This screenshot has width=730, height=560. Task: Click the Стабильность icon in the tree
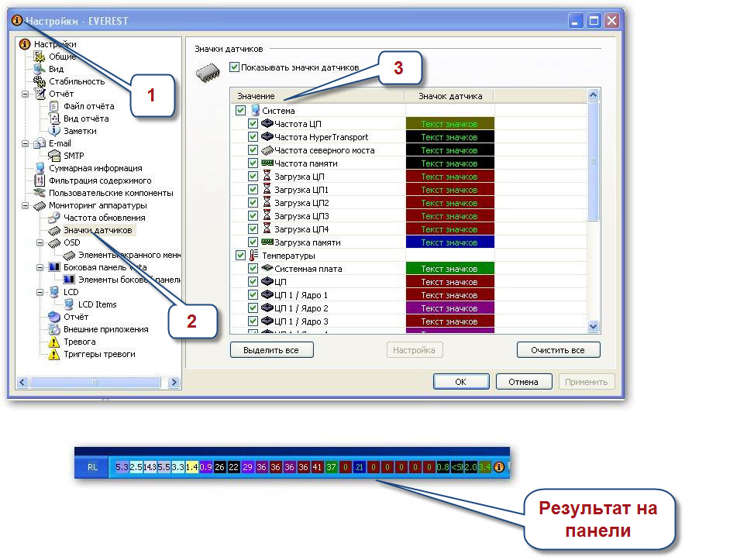point(40,81)
